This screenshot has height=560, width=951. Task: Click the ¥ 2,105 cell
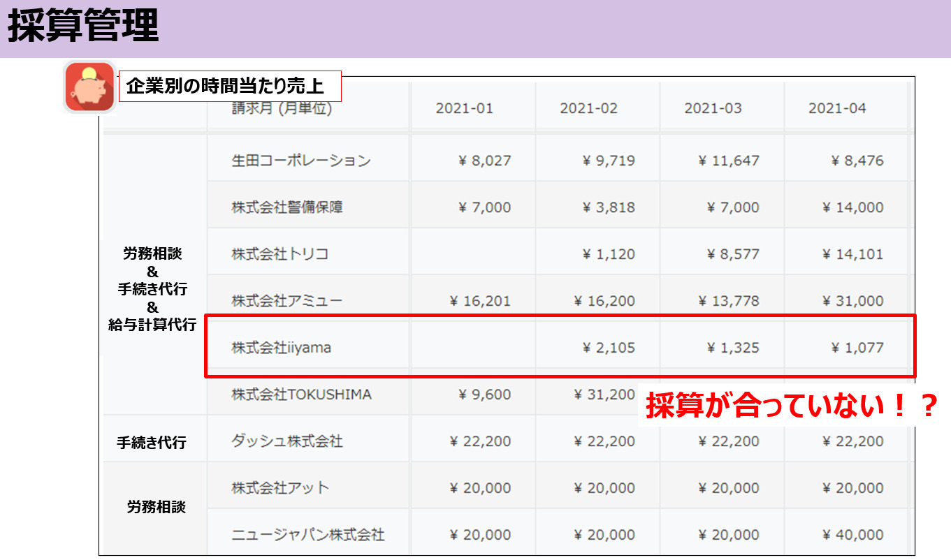coord(609,348)
